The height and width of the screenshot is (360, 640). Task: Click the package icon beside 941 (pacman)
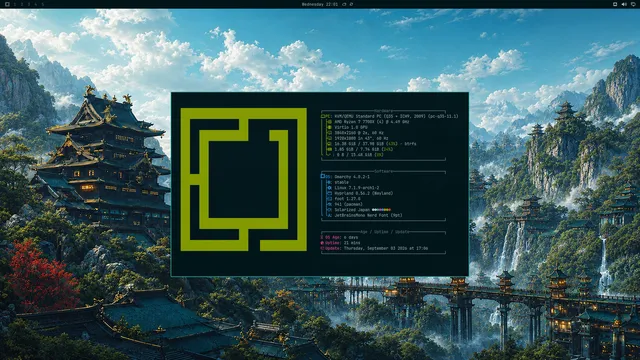click(x=329, y=204)
